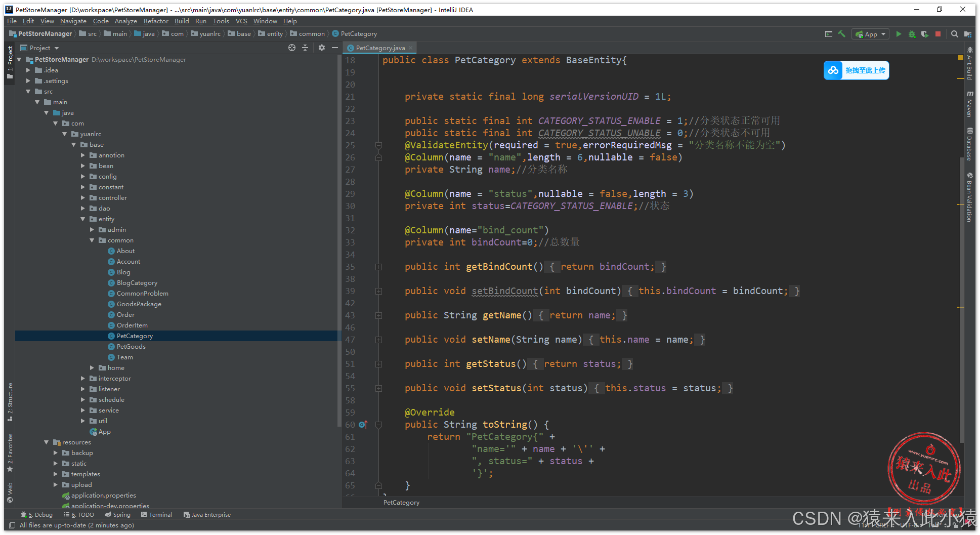Click the PetCategory breadcrumb below the editor
Image resolution: width=980 pixels, height=535 pixels.
(x=401, y=503)
